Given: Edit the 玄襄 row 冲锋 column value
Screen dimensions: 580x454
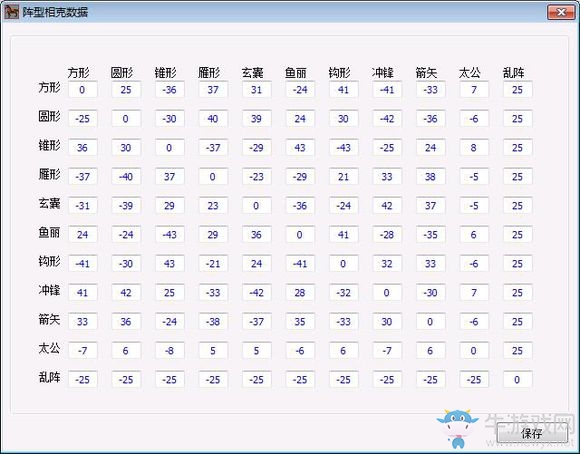Looking at the screenshot, I should [x=387, y=205].
